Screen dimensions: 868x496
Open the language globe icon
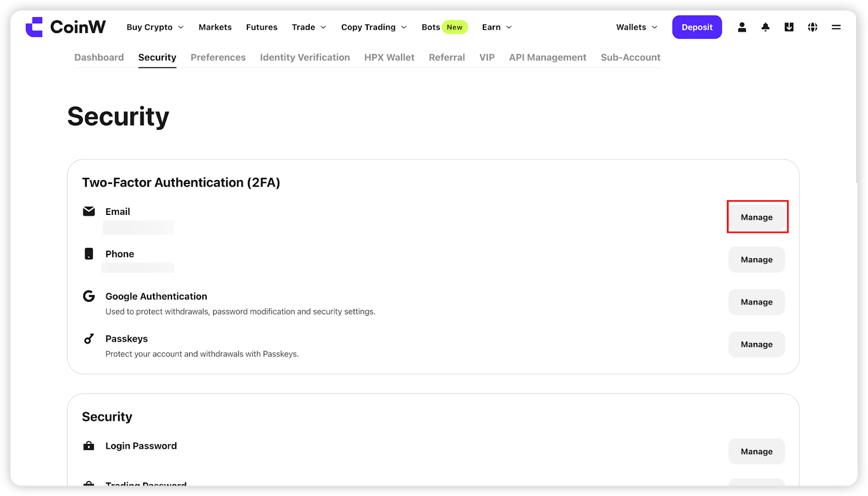coord(813,27)
